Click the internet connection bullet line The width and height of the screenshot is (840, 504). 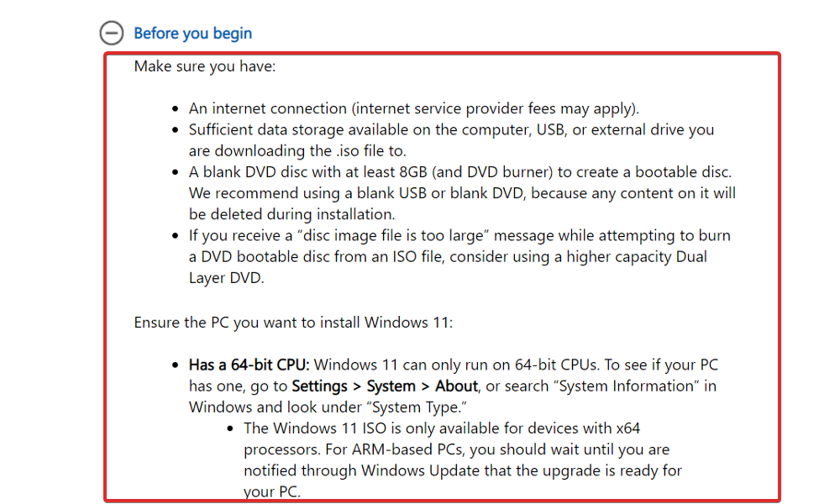413,108
